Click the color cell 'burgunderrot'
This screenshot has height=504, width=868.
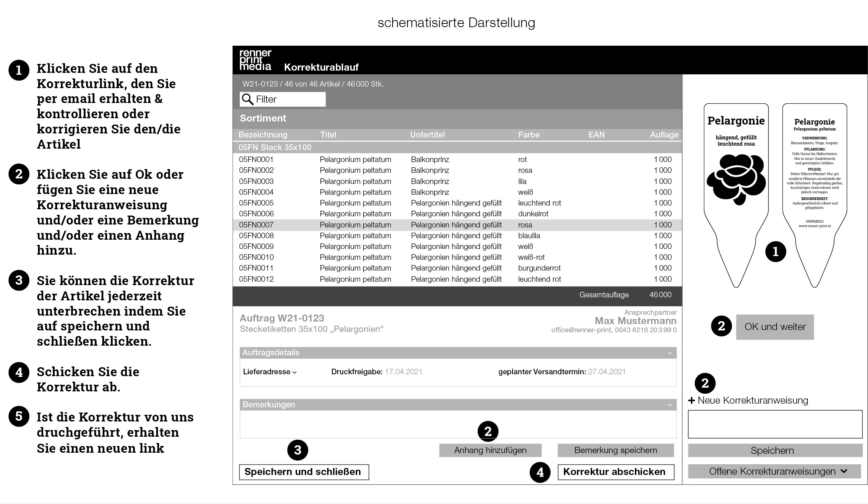coord(539,268)
